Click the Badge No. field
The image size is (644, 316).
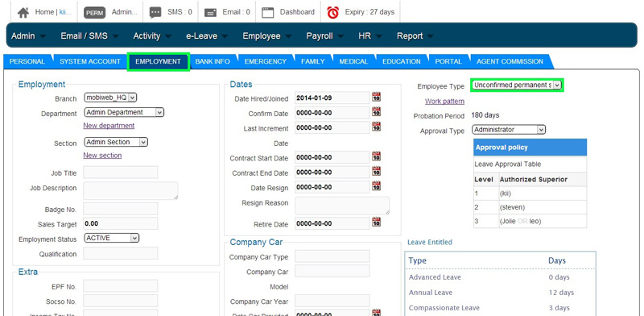120,209
